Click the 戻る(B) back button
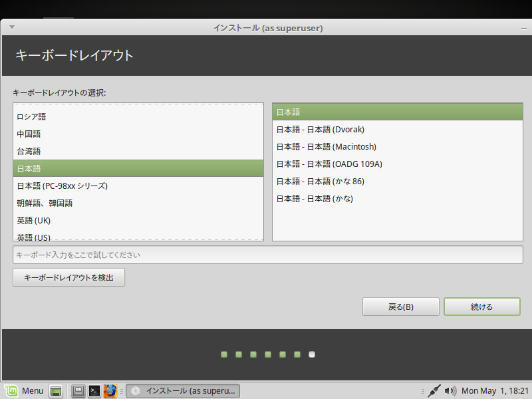The image size is (532, 399). point(401,307)
